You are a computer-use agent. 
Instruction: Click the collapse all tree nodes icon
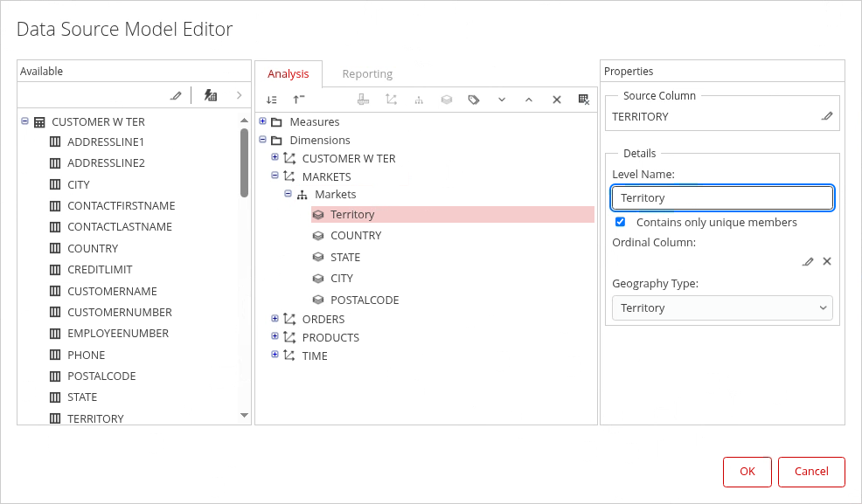point(299,100)
